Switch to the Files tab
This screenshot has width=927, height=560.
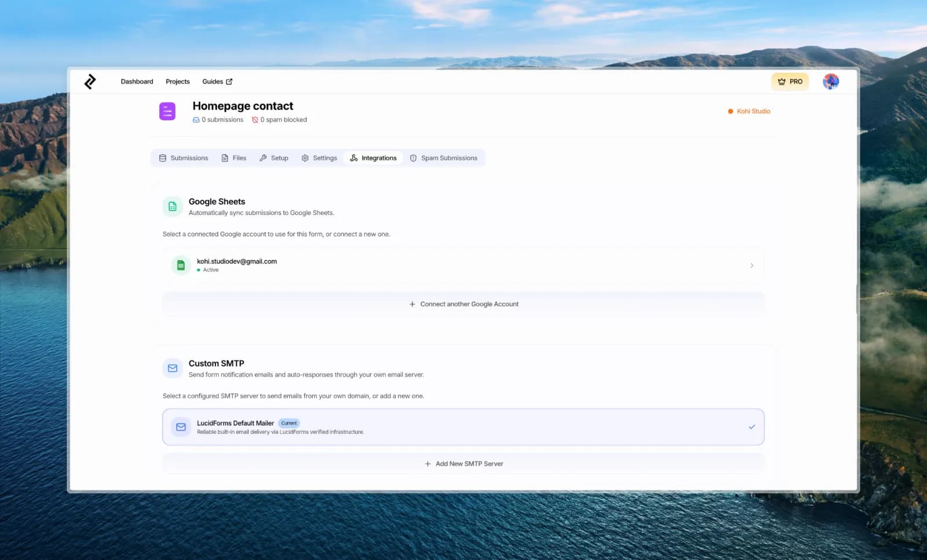tap(234, 158)
